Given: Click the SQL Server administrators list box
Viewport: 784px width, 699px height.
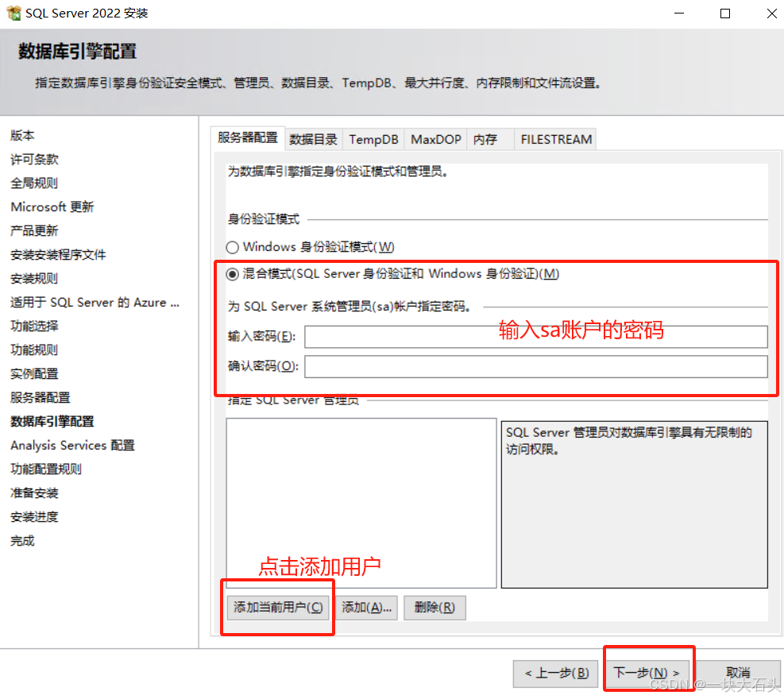Looking at the screenshot, I should coord(361,503).
